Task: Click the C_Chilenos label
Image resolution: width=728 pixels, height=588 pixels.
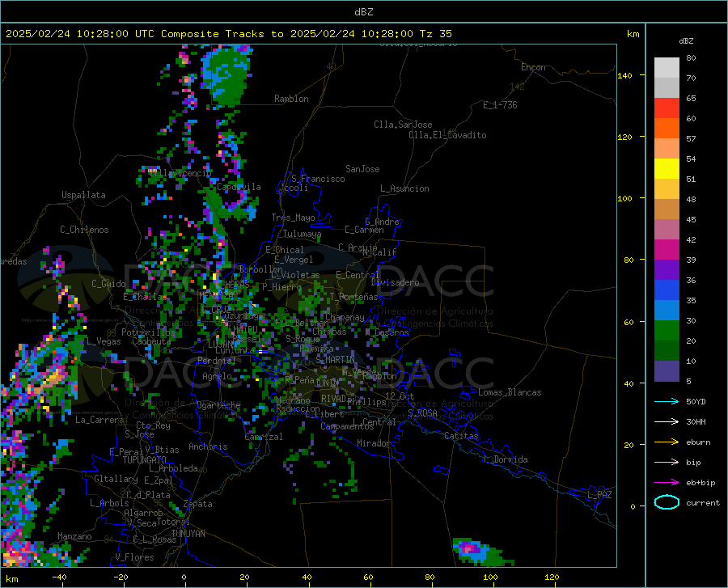Action: coord(84,230)
